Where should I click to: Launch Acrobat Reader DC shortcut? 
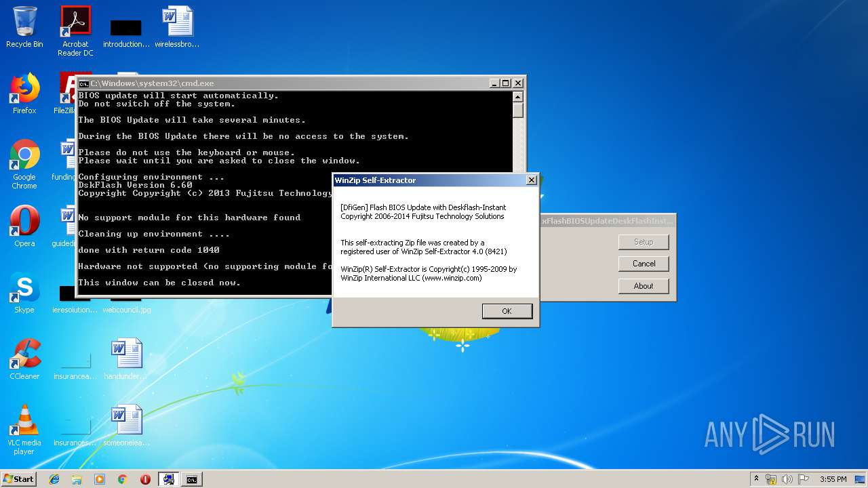75,30
